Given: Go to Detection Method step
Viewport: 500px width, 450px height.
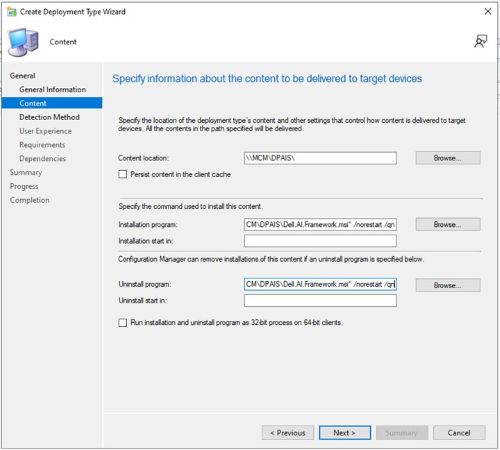Looking at the screenshot, I should click(x=49, y=117).
